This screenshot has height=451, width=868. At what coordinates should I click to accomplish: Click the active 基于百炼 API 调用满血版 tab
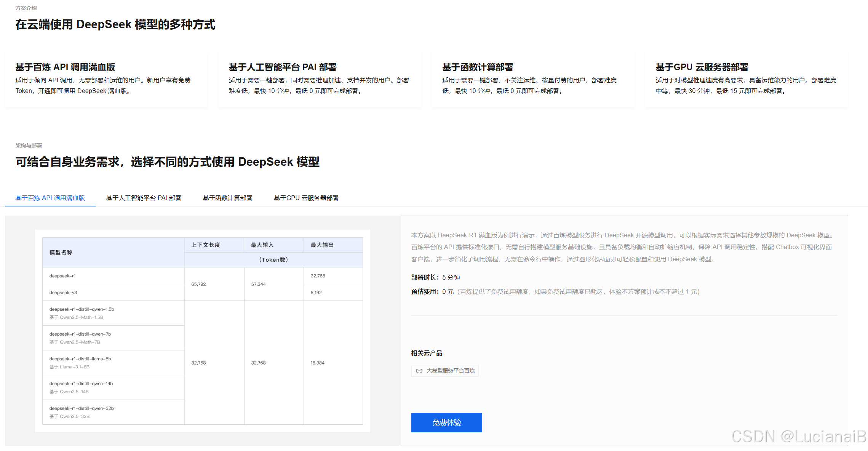[x=50, y=198]
